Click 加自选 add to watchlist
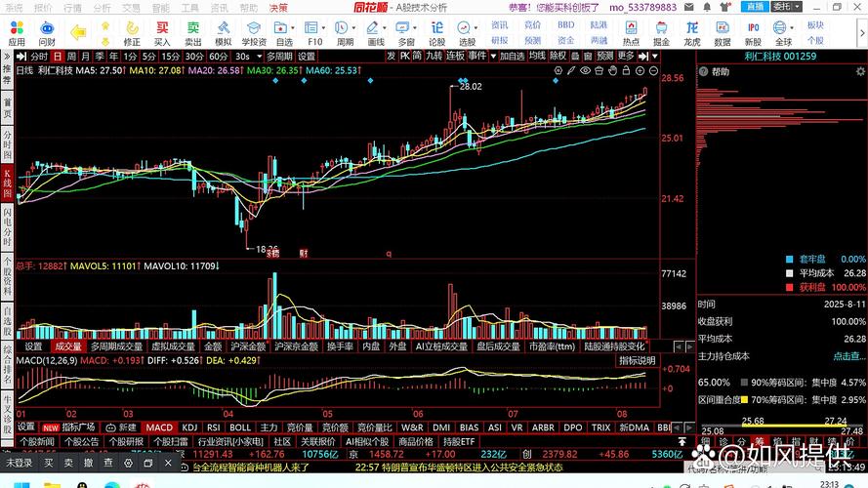The width and height of the screenshot is (868, 488). (512, 57)
